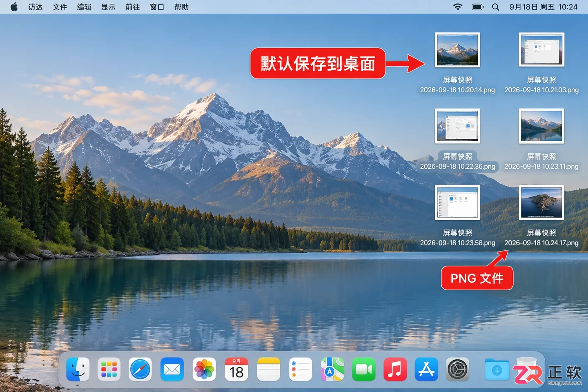Open the Calendar app in the Dock

tap(236, 370)
